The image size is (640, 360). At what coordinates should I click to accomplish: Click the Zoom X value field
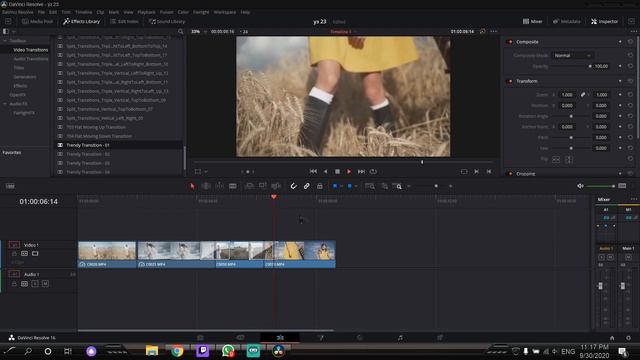click(567, 94)
